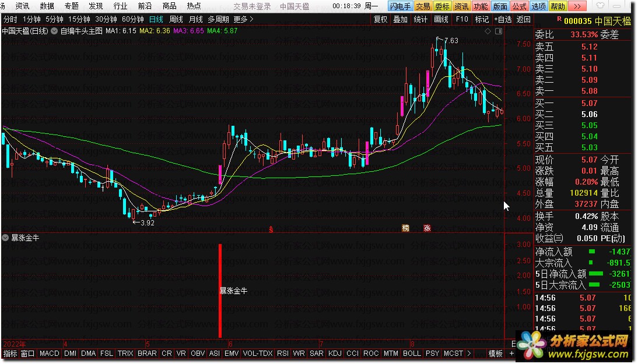Click the R badge next to stock code
638x364 pixels.
[559, 19]
